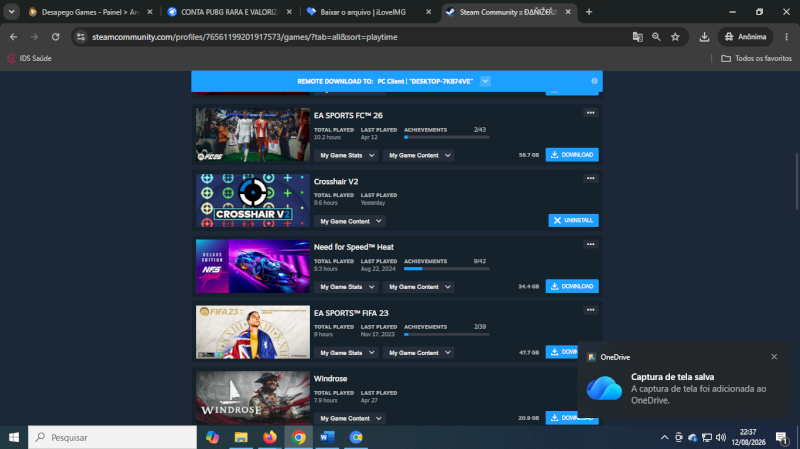
Task: Switch to CONTA PUBG RARA browser tab
Action: [230, 12]
